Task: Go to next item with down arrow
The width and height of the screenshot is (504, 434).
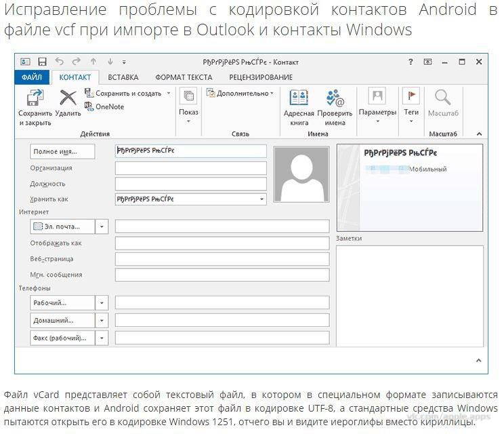Action: (110, 61)
